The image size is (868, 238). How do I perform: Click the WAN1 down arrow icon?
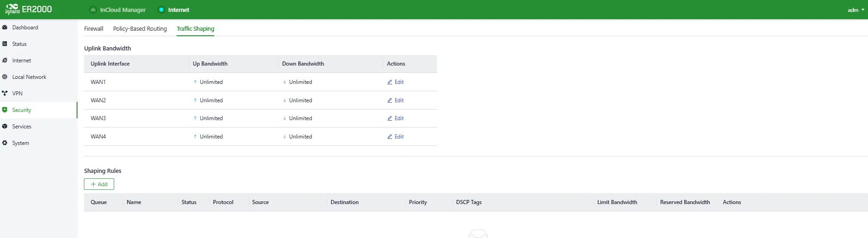click(x=285, y=82)
